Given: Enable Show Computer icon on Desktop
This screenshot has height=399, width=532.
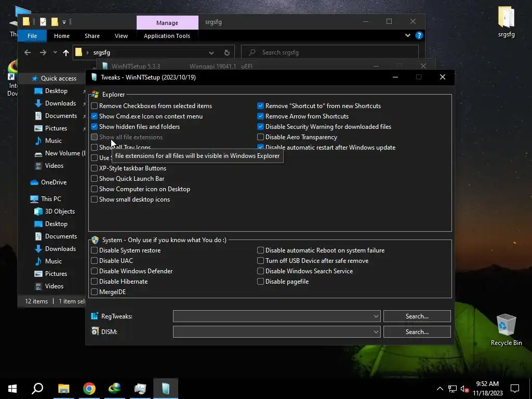Looking at the screenshot, I should pyautogui.click(x=95, y=189).
